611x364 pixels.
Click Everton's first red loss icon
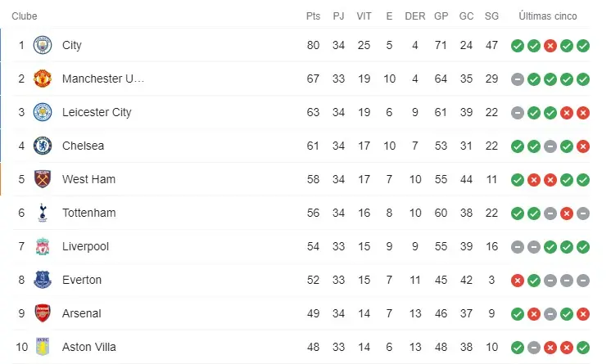coord(518,281)
